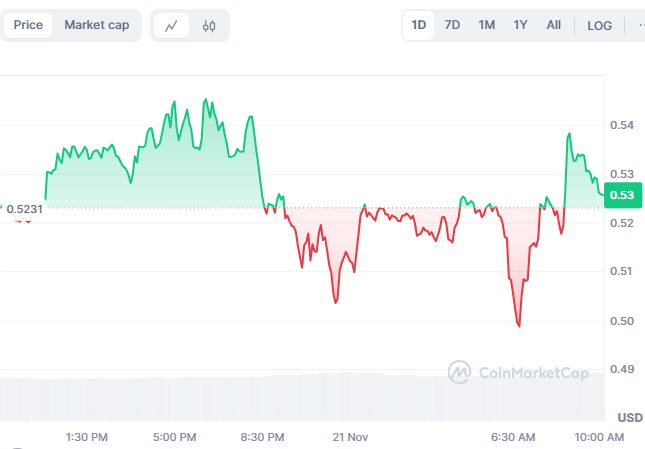This screenshot has width=645, height=449.
Task: Switch to the candlestick chart icon
Action: click(209, 25)
